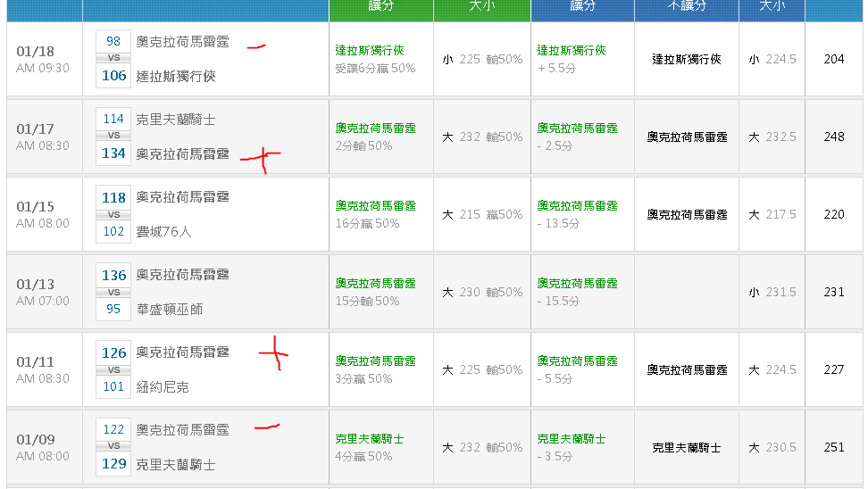Screen dimensions: 868x489
Task: Click 15分輸50% spread result
Action: click(x=367, y=301)
